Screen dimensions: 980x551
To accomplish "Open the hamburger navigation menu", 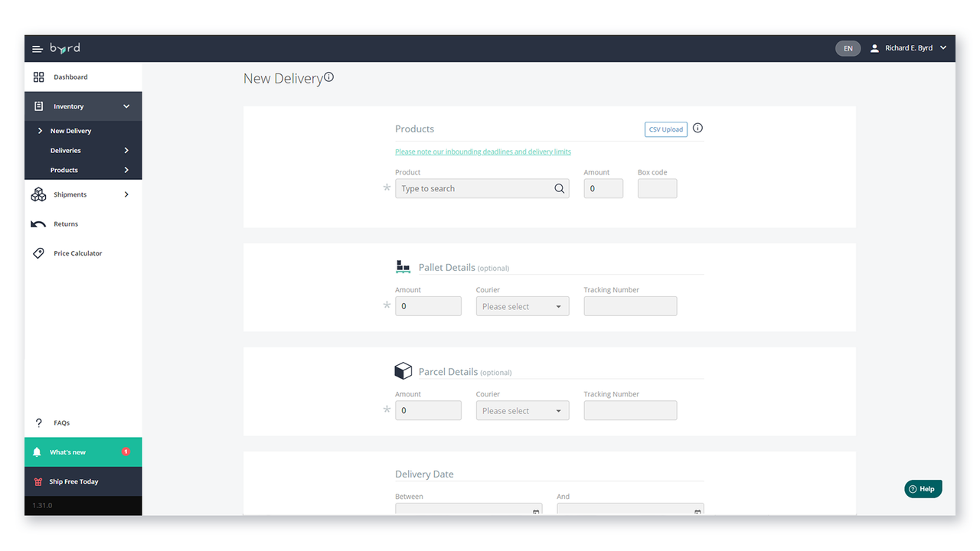I will 37,48.
